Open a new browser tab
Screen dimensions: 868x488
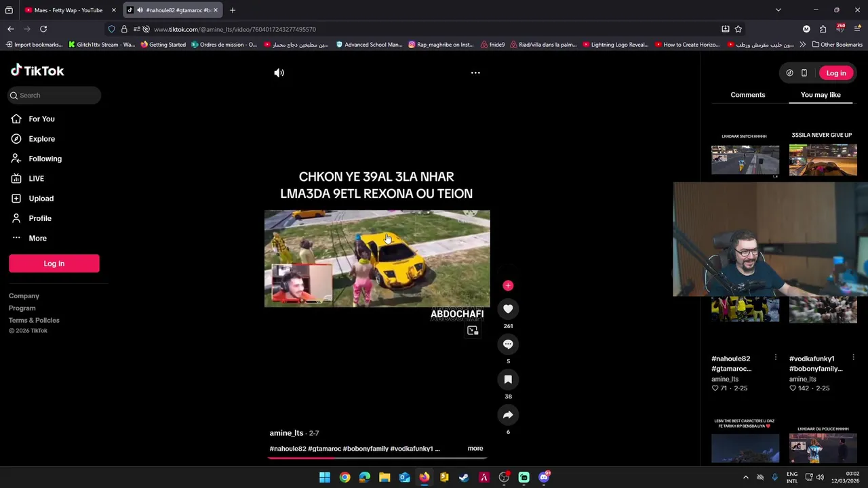coord(232,10)
